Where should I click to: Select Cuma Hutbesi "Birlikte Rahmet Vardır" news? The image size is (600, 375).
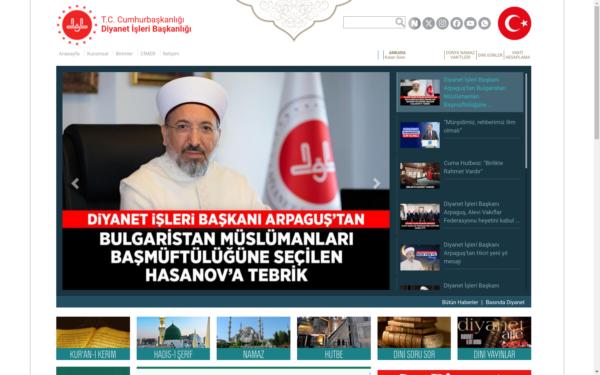460,175
